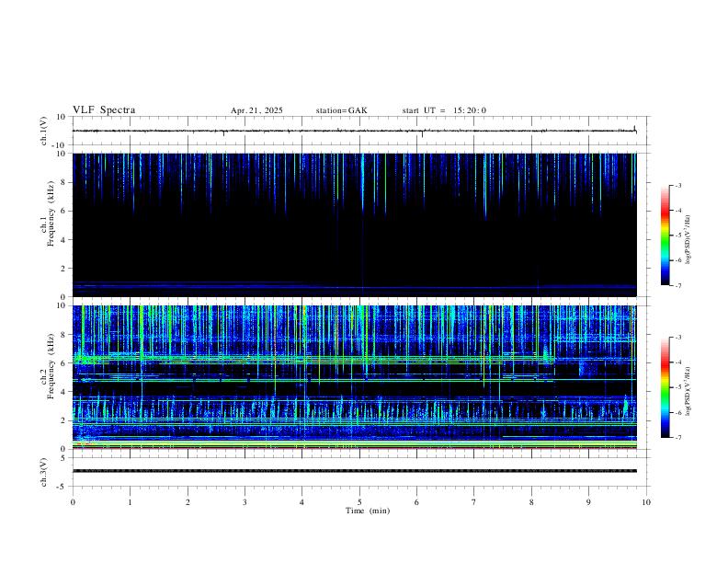Click the "-4" tick on lower colorbar
This screenshot has height=563, width=728.
click(x=677, y=362)
